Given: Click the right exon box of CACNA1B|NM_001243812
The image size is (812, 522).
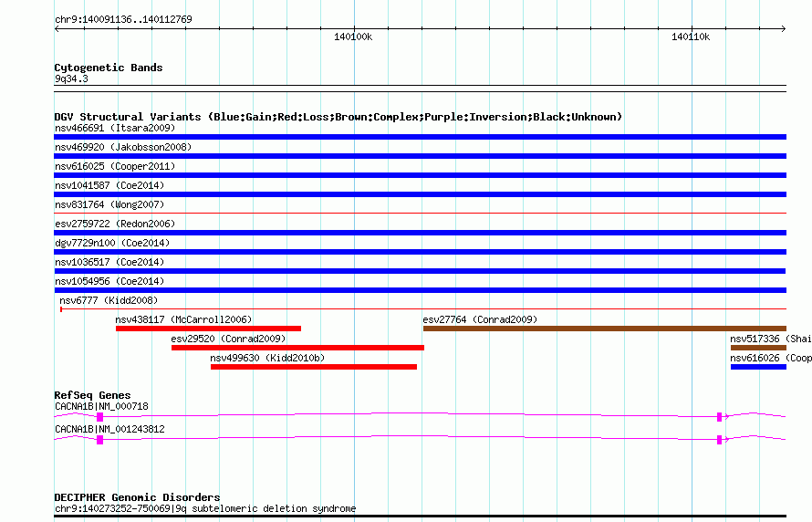Looking at the screenshot, I should [719, 440].
